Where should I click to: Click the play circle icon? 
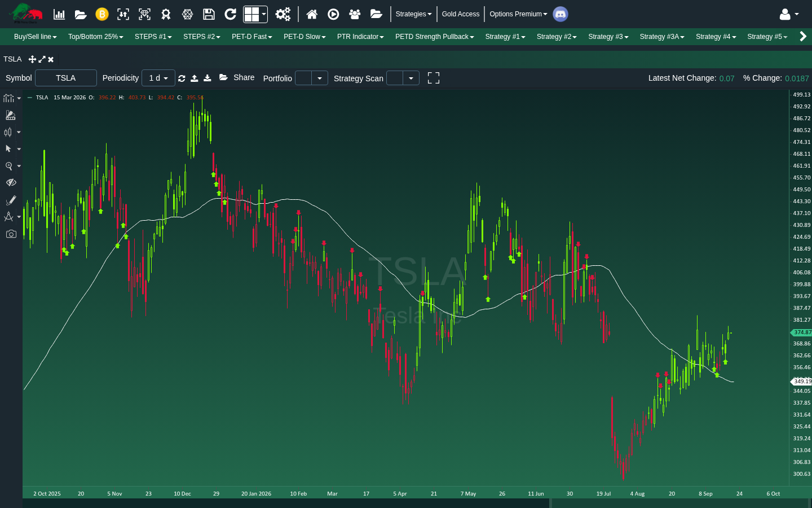pos(333,14)
